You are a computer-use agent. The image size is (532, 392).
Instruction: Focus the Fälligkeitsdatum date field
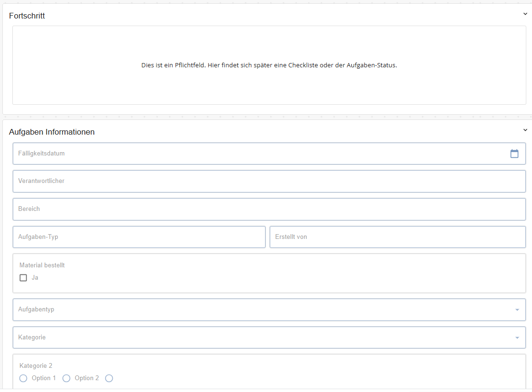point(269,154)
